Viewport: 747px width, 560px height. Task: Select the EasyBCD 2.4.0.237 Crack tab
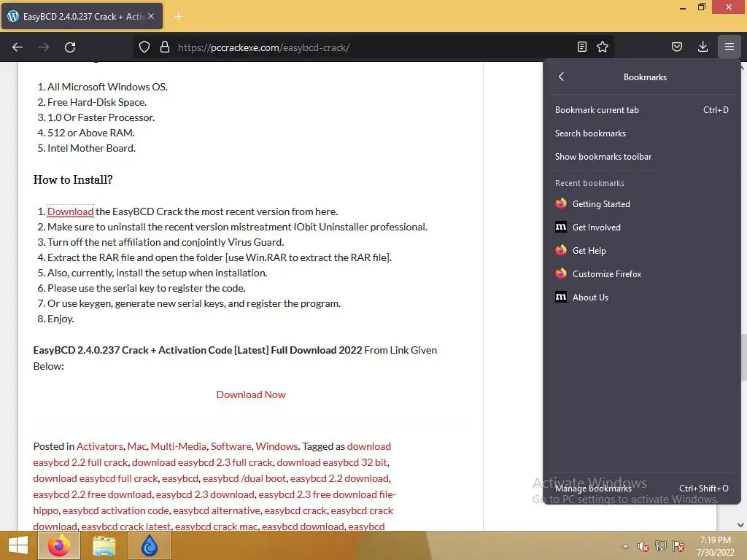[x=82, y=16]
